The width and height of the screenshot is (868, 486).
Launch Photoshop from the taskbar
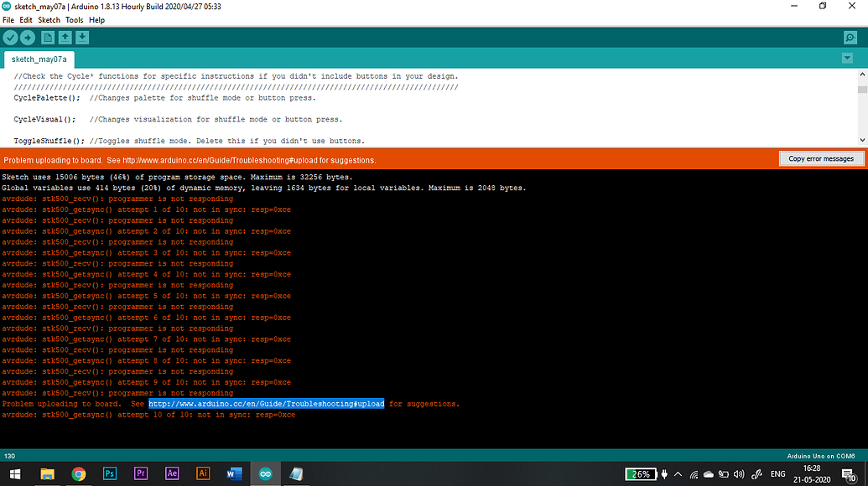(x=109, y=473)
